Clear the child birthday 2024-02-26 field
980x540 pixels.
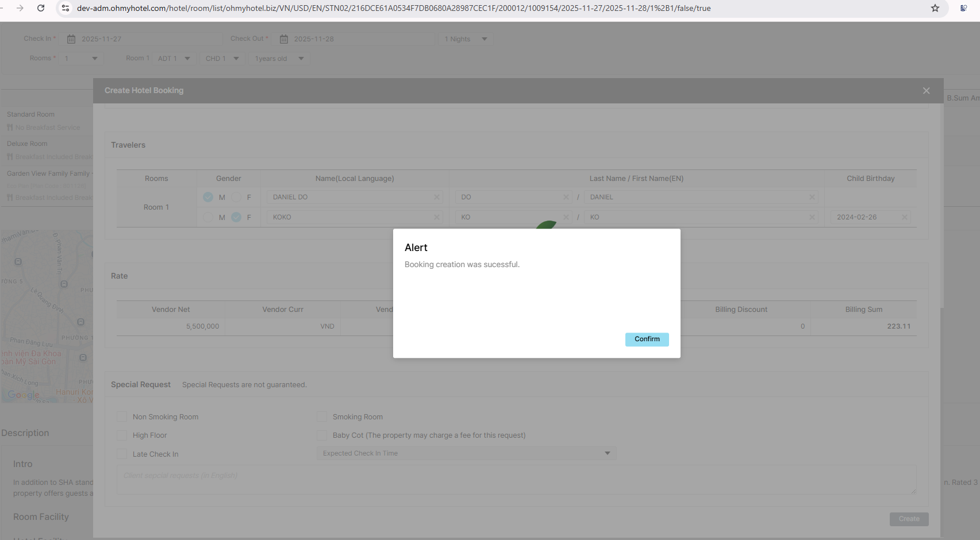905,217
